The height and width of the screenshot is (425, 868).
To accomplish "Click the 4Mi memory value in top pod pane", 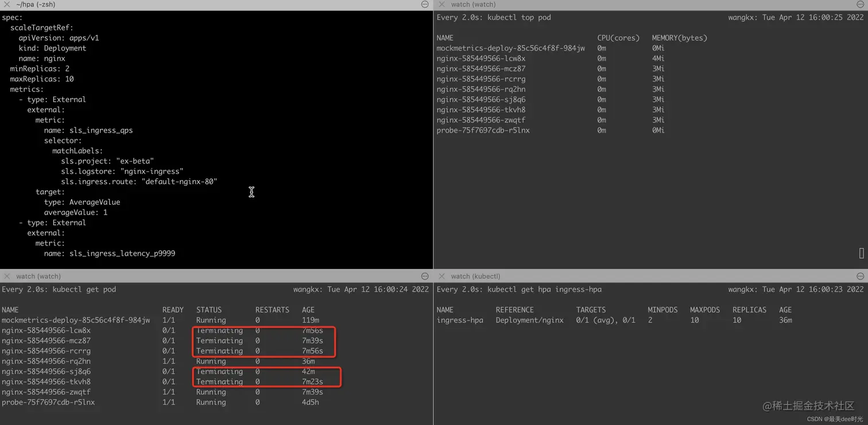I will point(658,59).
